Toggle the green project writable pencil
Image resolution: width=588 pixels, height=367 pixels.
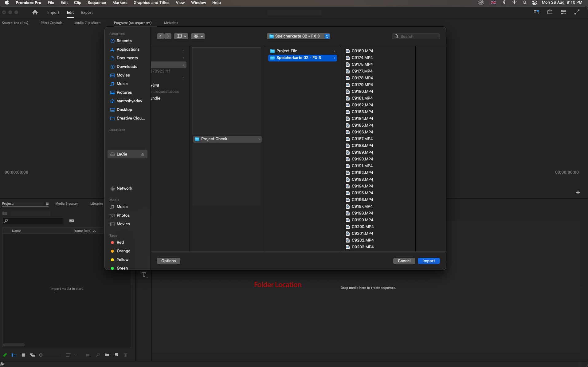5,355
